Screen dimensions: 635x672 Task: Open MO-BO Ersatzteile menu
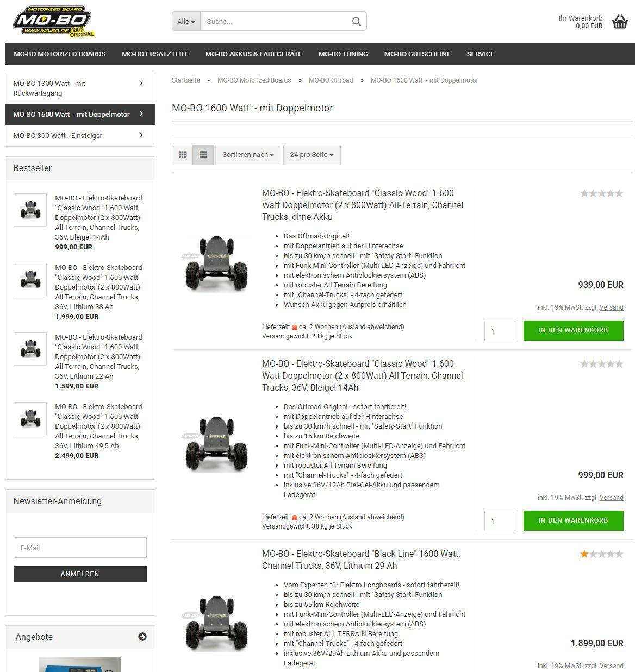click(x=155, y=54)
